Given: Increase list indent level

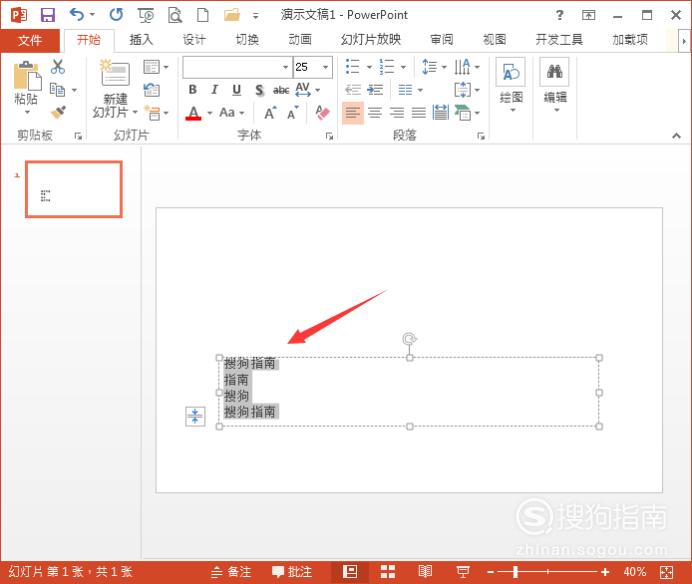Looking at the screenshot, I should click(x=375, y=90).
